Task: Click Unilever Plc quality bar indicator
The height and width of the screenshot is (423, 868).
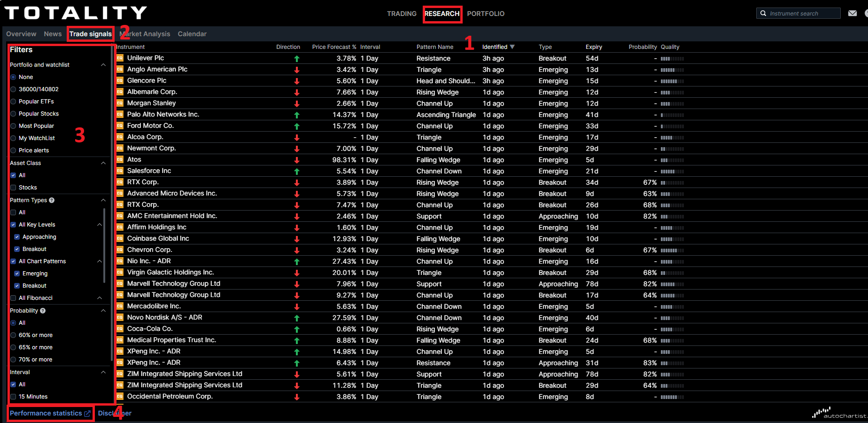Action: pyautogui.click(x=672, y=59)
